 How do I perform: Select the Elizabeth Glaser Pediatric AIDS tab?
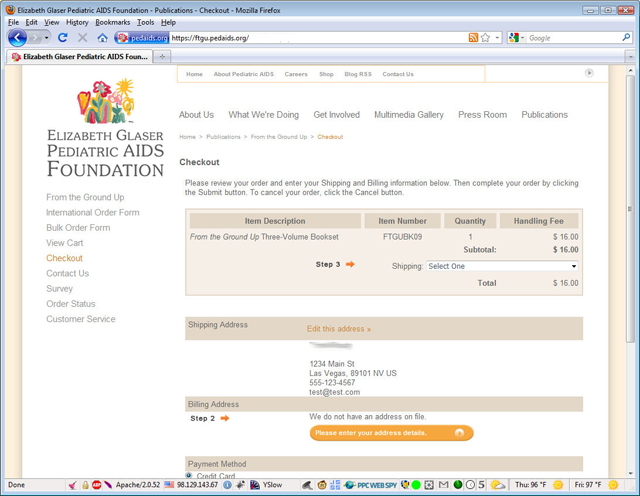click(x=80, y=56)
